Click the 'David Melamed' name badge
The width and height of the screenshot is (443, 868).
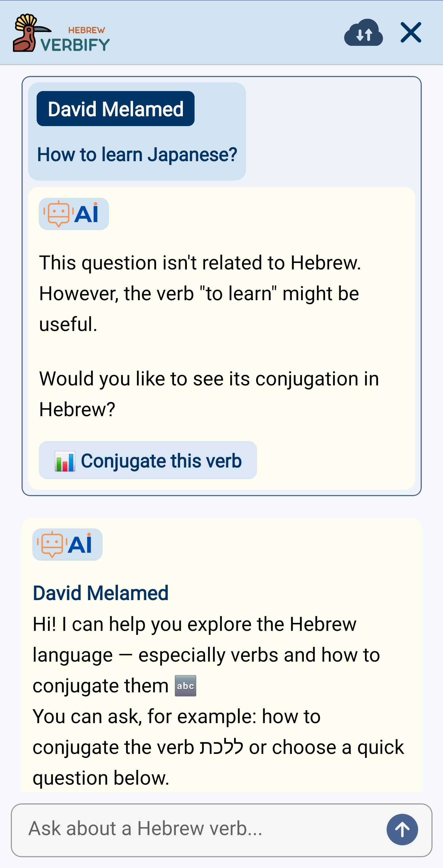tap(115, 109)
